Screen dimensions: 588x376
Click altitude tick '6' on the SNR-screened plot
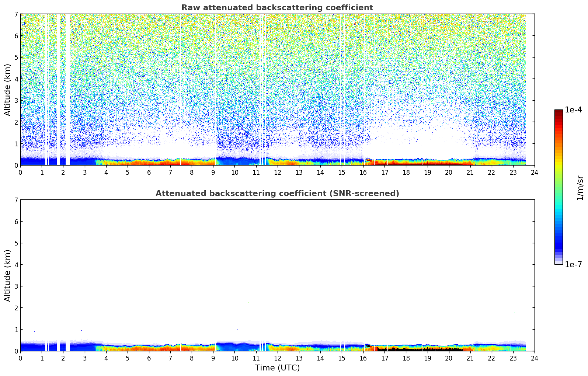[16, 222]
